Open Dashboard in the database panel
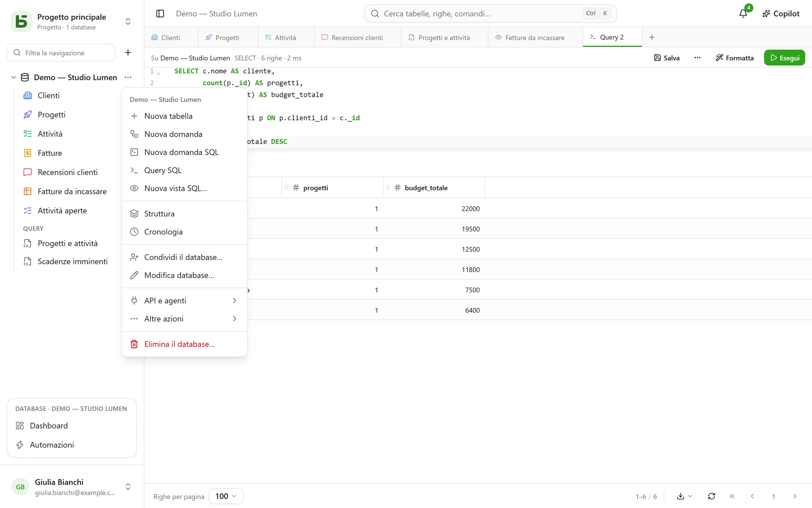The height and width of the screenshot is (508, 812). [x=72, y=426]
